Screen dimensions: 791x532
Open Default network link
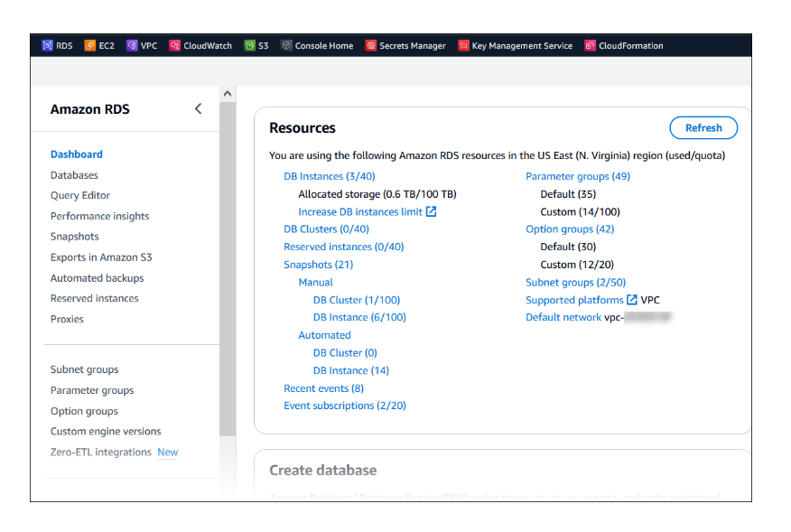tap(563, 317)
